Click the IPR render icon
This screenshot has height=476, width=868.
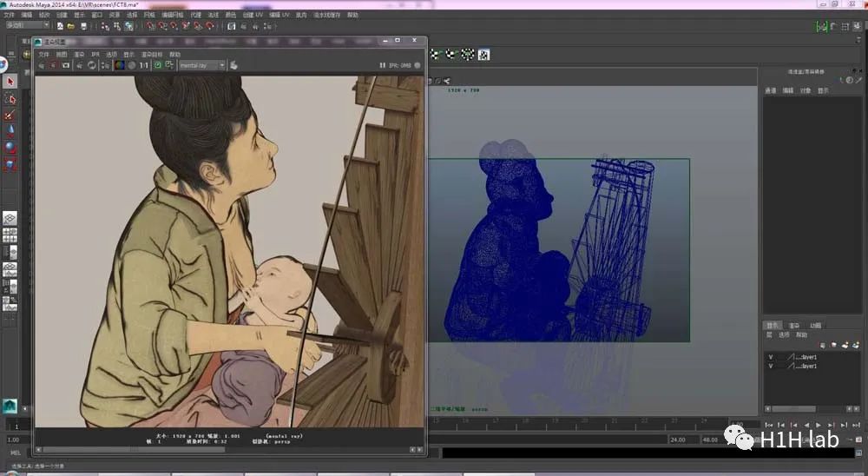pyautogui.click(x=54, y=65)
